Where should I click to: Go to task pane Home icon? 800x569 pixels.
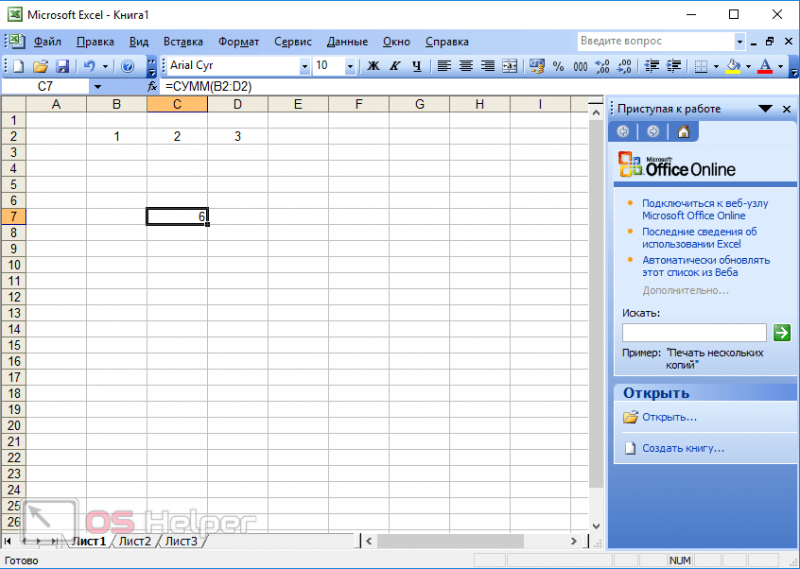tap(683, 132)
